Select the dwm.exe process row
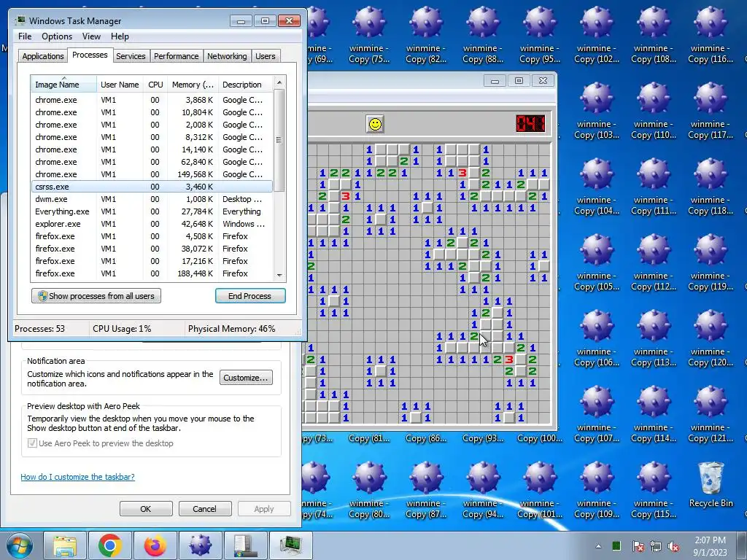Image resolution: width=747 pixels, height=560 pixels. [152, 199]
